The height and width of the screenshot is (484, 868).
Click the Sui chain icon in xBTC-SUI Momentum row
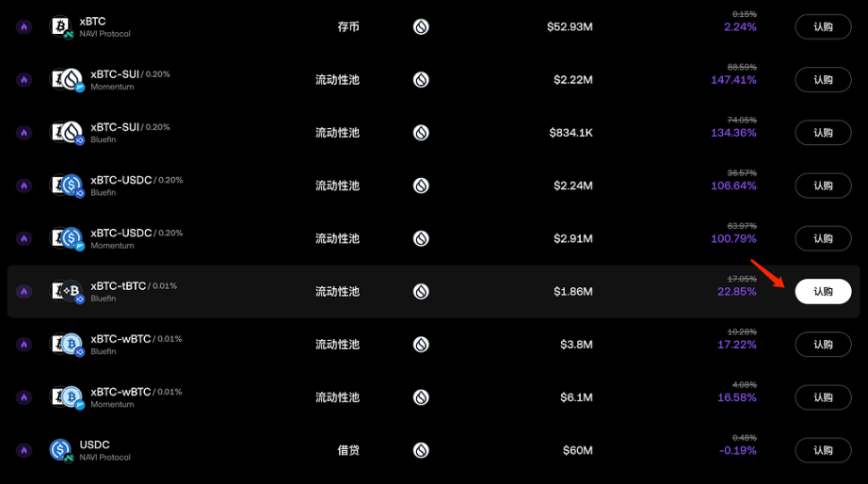click(421, 80)
